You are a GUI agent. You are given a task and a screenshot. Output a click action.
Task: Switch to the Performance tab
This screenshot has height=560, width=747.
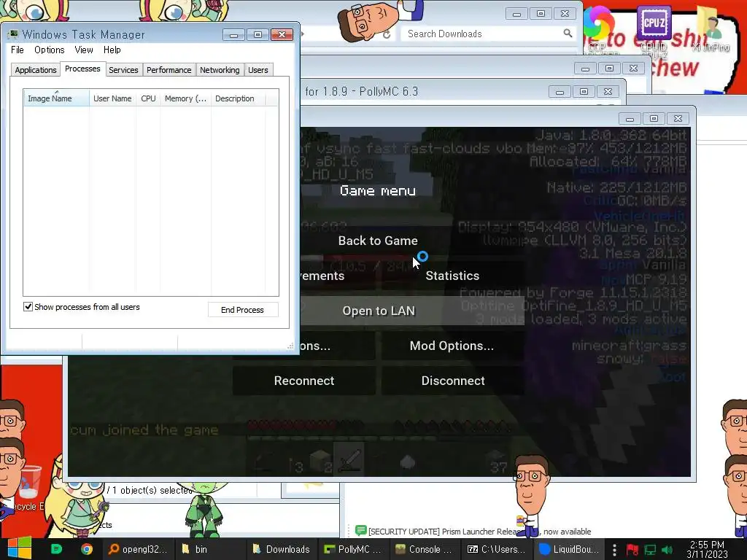pos(169,70)
